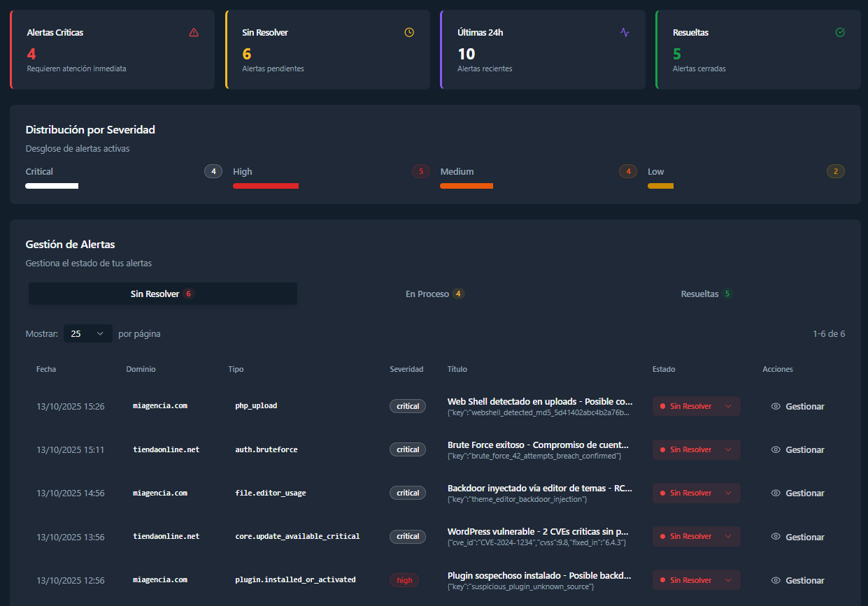
Task: Click the Fecha column header
Action: pos(46,369)
